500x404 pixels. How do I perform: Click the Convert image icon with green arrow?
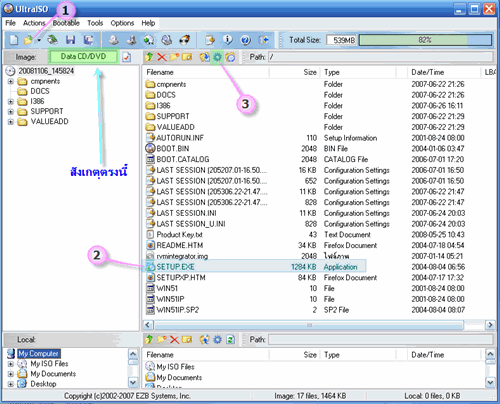pyautogui.click(x=149, y=40)
